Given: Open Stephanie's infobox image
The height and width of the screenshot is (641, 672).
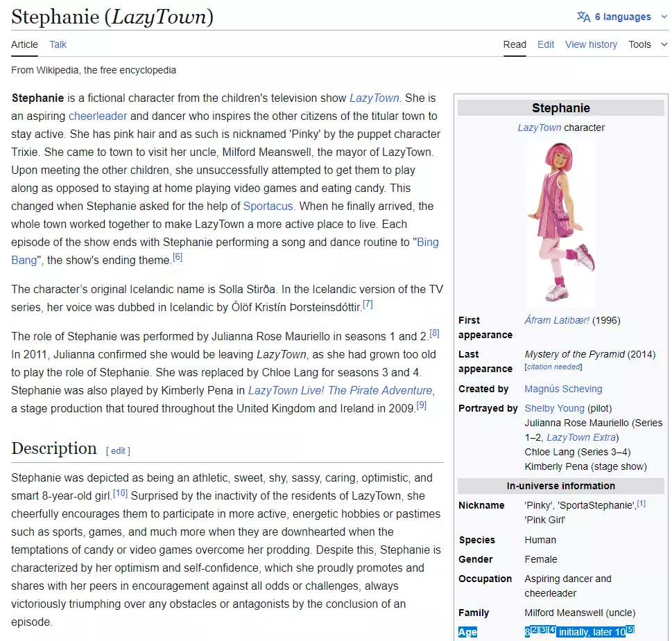Looking at the screenshot, I should (x=560, y=222).
